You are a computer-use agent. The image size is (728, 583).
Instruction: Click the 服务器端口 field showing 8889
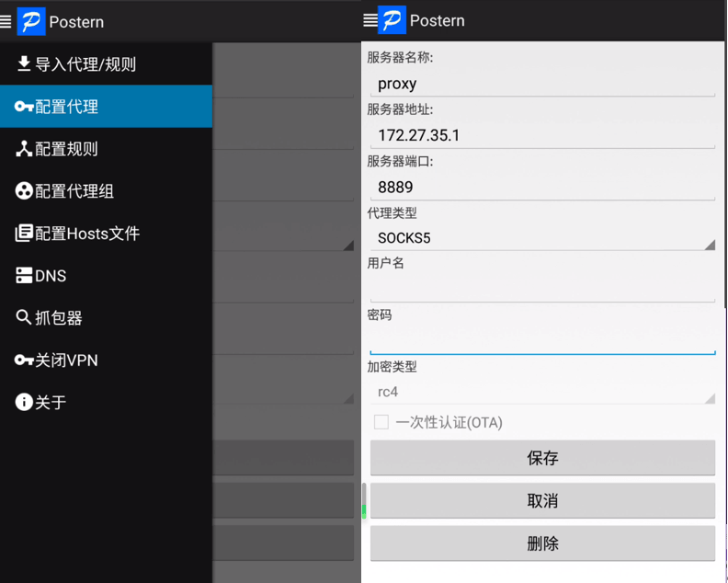click(542, 187)
